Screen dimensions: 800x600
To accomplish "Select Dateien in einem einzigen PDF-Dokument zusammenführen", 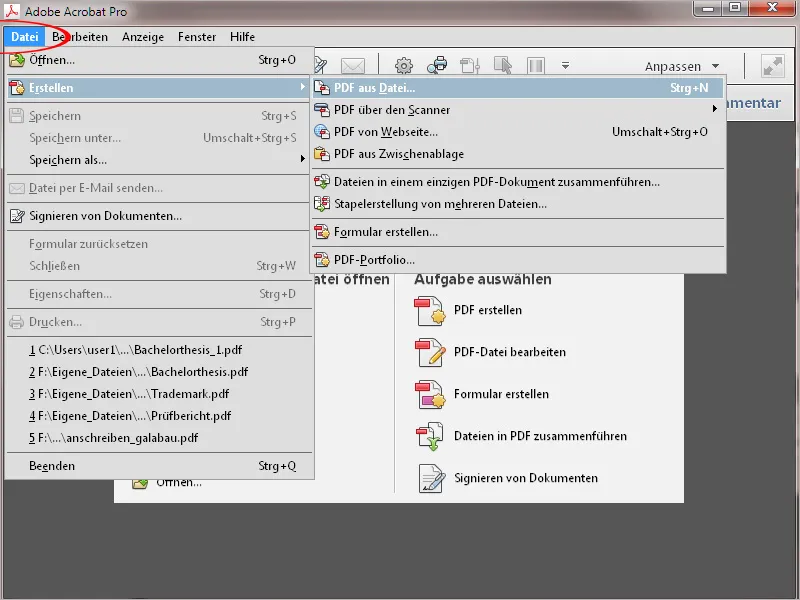I will 518,182.
